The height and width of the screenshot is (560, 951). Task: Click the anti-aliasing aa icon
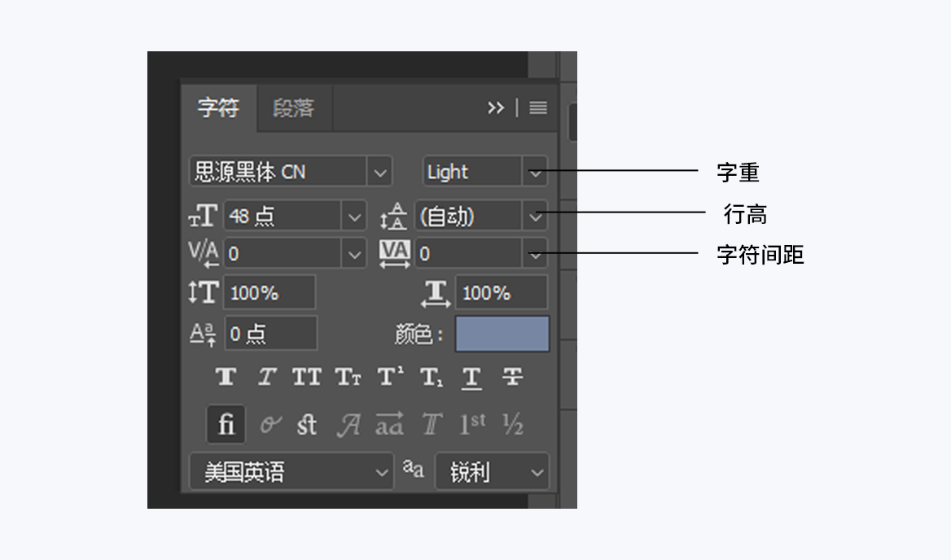click(x=413, y=469)
